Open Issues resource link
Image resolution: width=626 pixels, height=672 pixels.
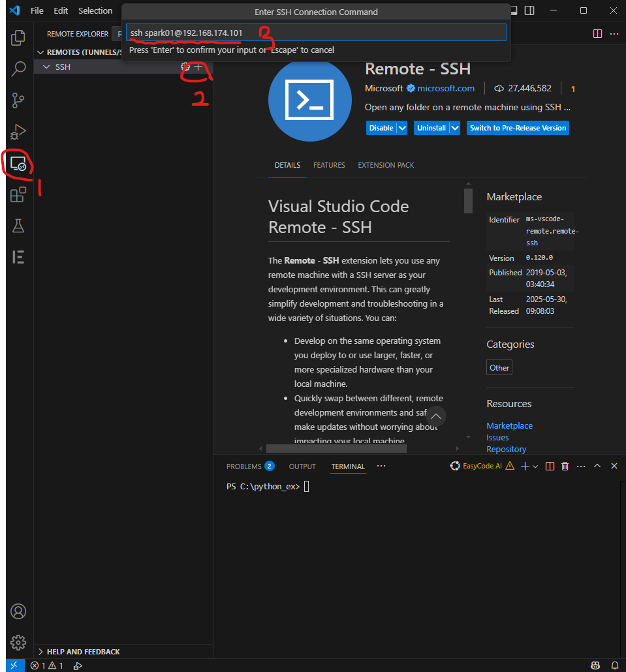tap(497, 438)
